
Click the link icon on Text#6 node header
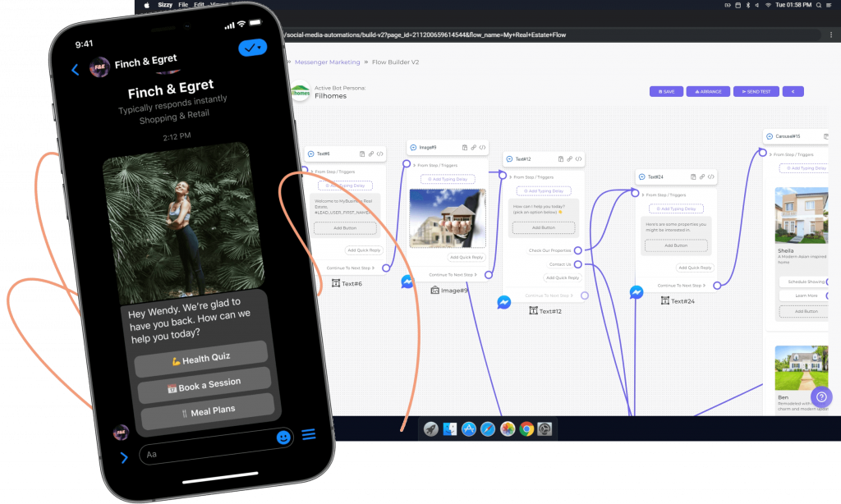[370, 153]
